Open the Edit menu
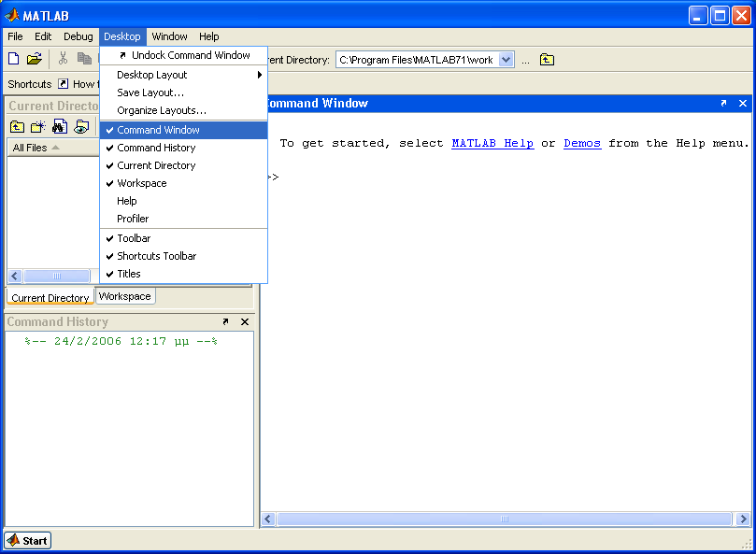Screen dimensions: 756x554 (43, 36)
